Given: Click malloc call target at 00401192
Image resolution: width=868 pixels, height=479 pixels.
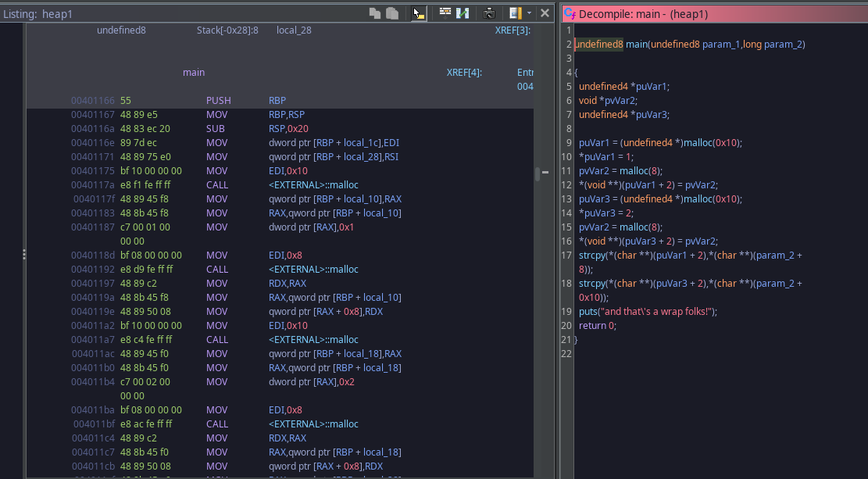Looking at the screenshot, I should tap(313, 270).
